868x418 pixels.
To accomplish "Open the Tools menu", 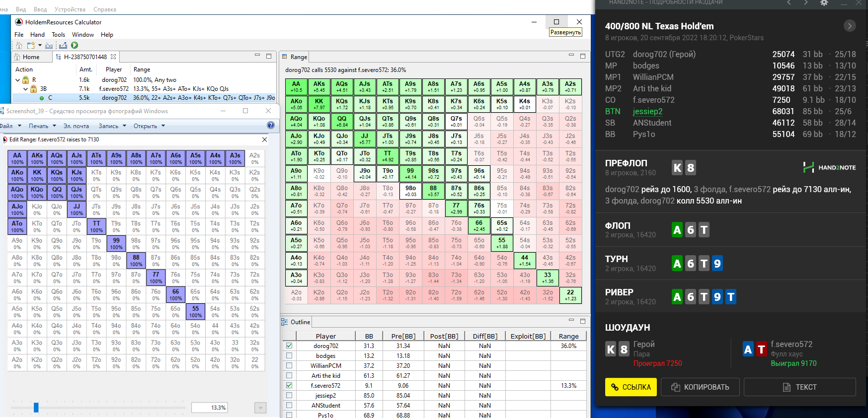I will 59,34.
